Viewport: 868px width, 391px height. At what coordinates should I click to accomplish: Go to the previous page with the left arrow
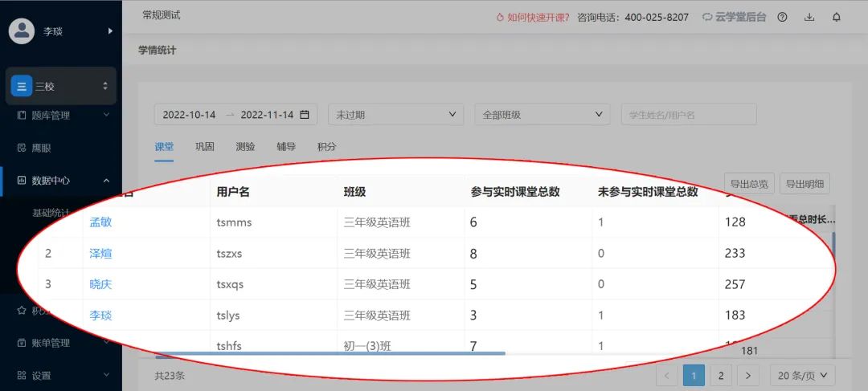[666, 376]
